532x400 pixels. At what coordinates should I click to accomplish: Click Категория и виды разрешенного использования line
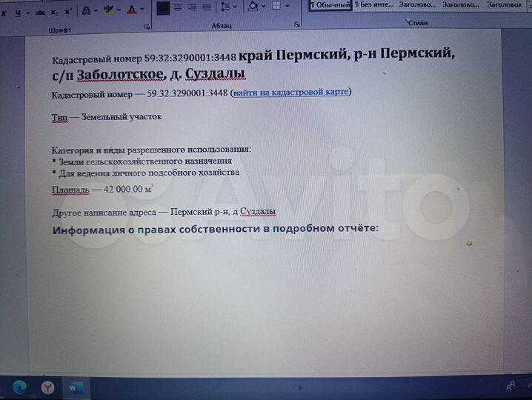[x=151, y=150]
